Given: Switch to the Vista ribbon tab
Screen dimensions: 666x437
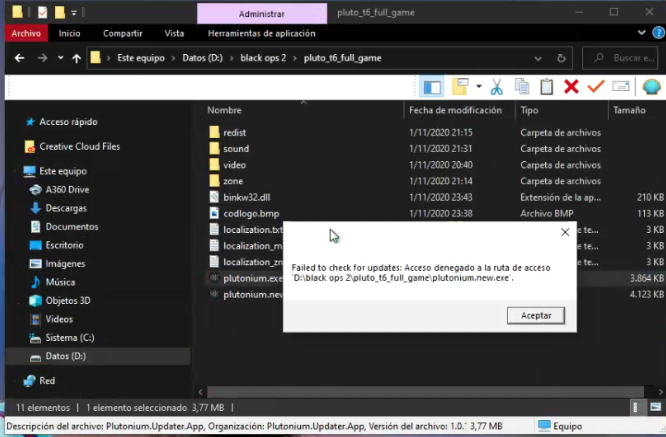Looking at the screenshot, I should click(174, 33).
